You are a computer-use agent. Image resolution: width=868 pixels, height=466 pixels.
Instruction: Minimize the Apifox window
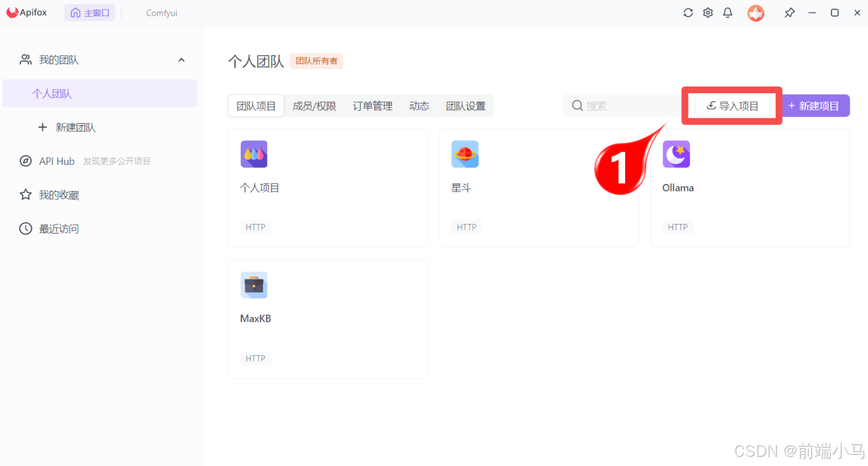point(812,12)
